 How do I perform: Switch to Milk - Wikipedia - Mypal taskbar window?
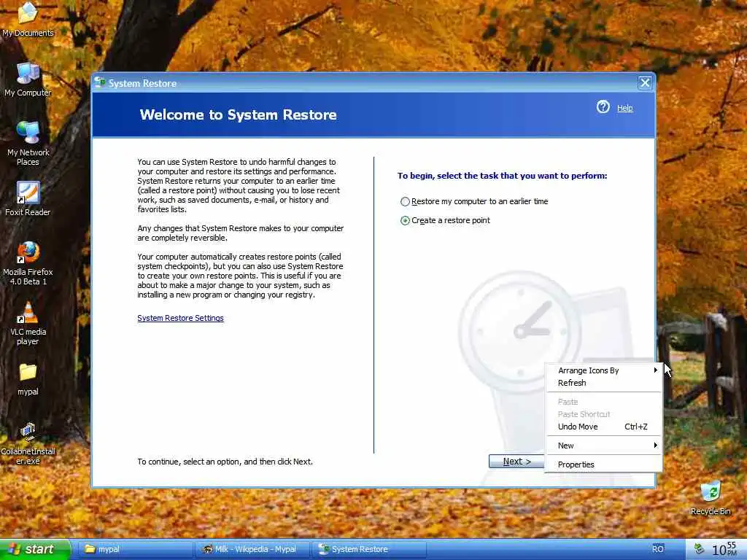(252, 549)
